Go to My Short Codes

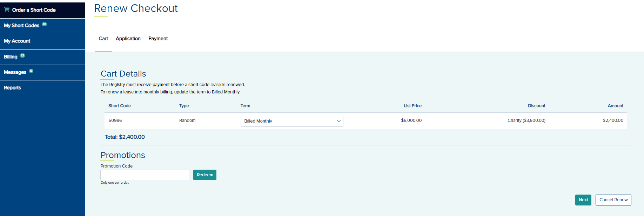click(21, 26)
